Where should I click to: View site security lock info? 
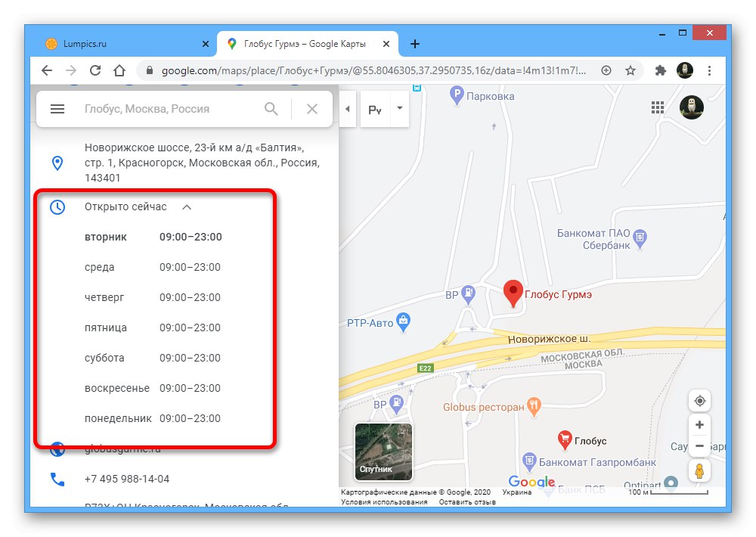tap(150, 70)
